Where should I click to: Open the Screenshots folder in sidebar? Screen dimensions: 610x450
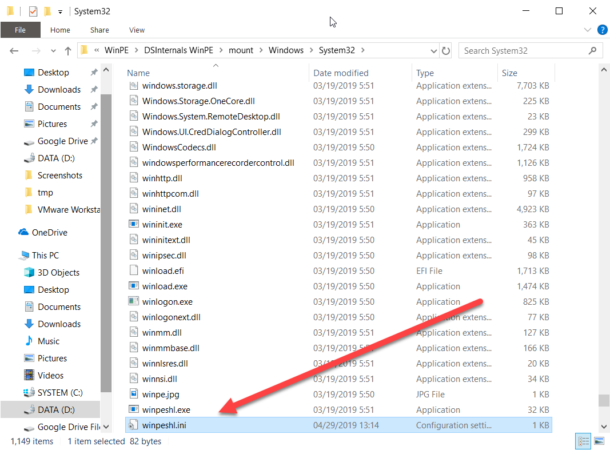pyautogui.click(x=60, y=175)
